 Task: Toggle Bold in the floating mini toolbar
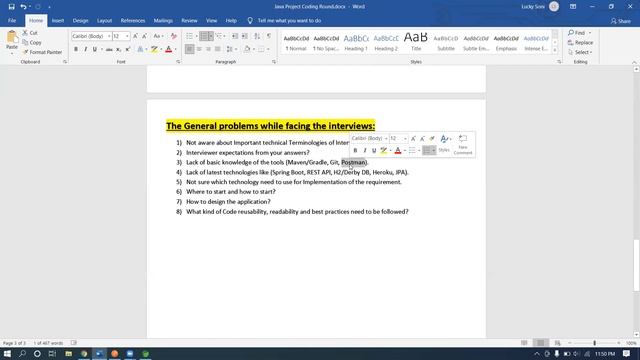(x=355, y=151)
